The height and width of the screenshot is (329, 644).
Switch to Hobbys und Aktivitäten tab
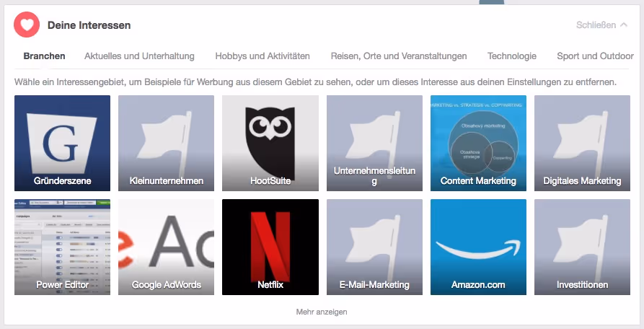(263, 56)
